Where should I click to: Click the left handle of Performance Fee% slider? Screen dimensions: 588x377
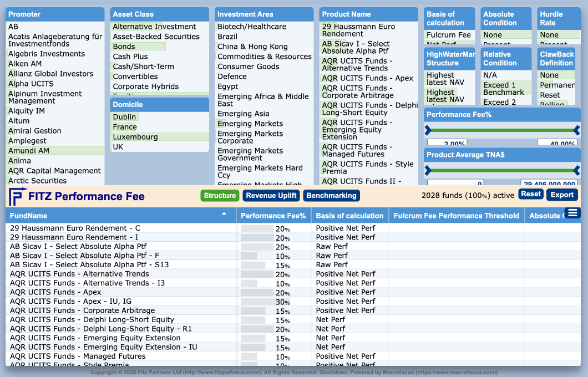pos(428,130)
